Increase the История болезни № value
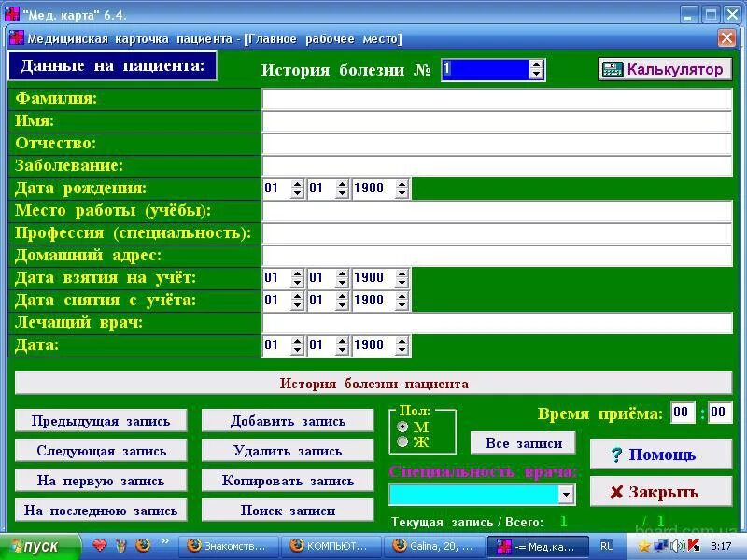Viewport: 747px width, 560px height. (x=536, y=64)
